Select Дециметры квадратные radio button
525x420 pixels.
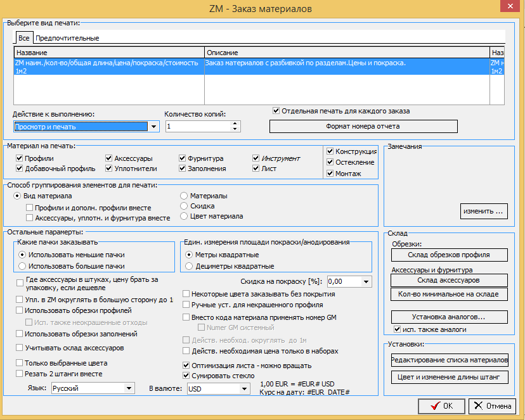click(189, 266)
